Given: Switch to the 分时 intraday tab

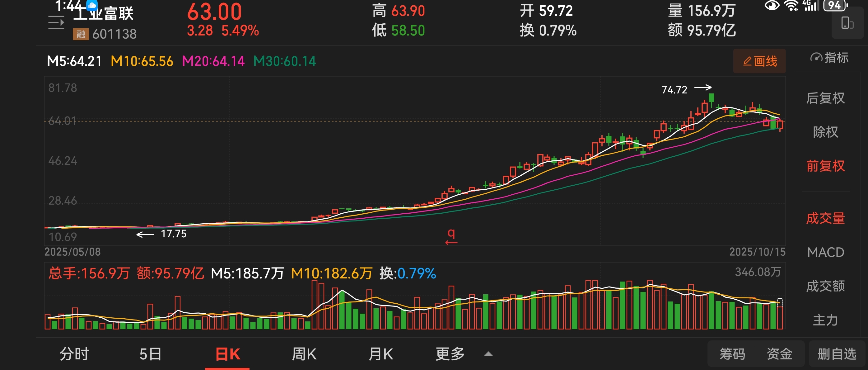Looking at the screenshot, I should tap(74, 354).
